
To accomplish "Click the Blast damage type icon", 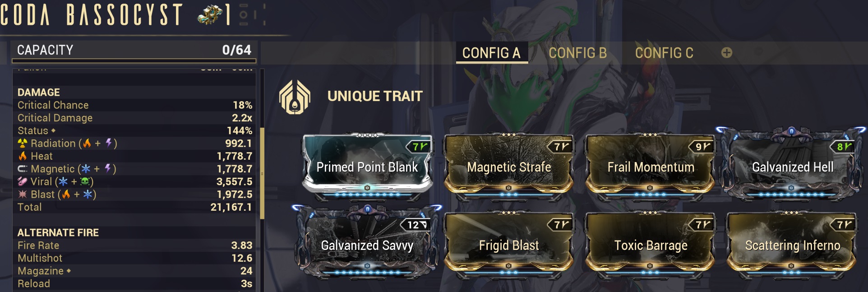I will pyautogui.click(x=23, y=195).
